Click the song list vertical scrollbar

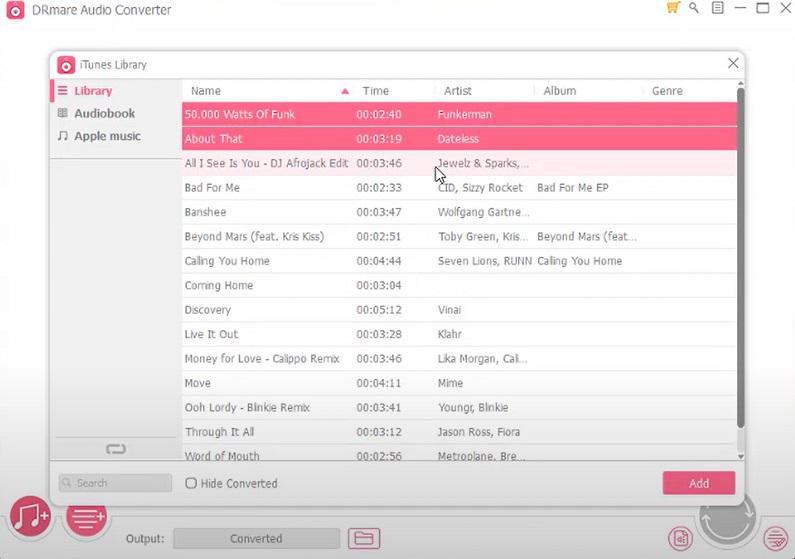click(x=740, y=257)
